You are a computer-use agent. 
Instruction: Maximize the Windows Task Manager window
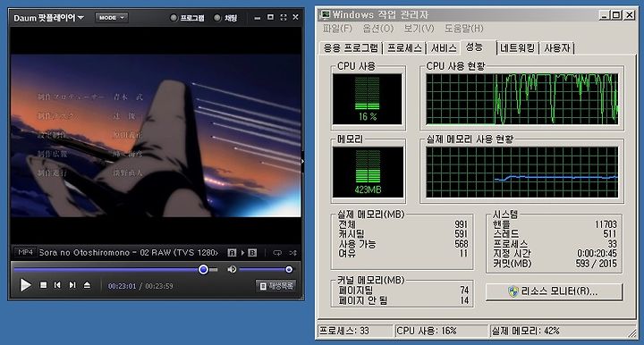coord(616,15)
